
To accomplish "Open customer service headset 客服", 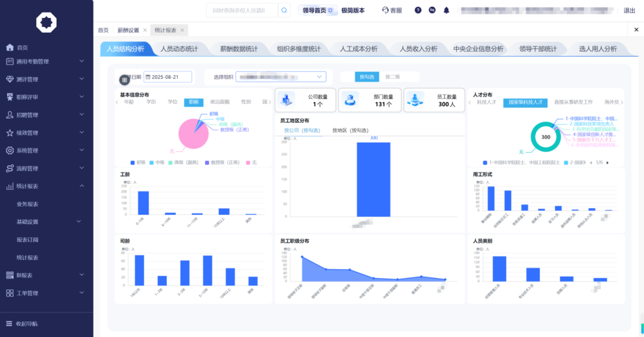I will point(392,10).
